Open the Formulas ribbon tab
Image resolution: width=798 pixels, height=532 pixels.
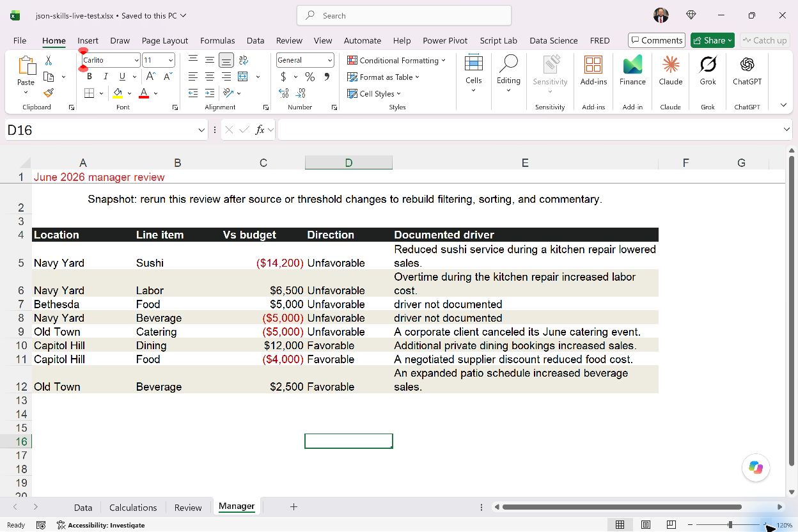point(217,40)
